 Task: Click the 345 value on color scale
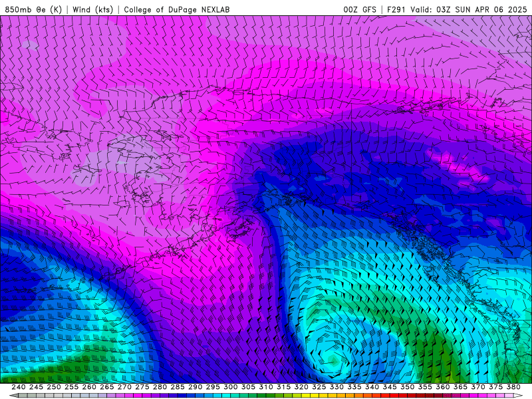coord(390,387)
